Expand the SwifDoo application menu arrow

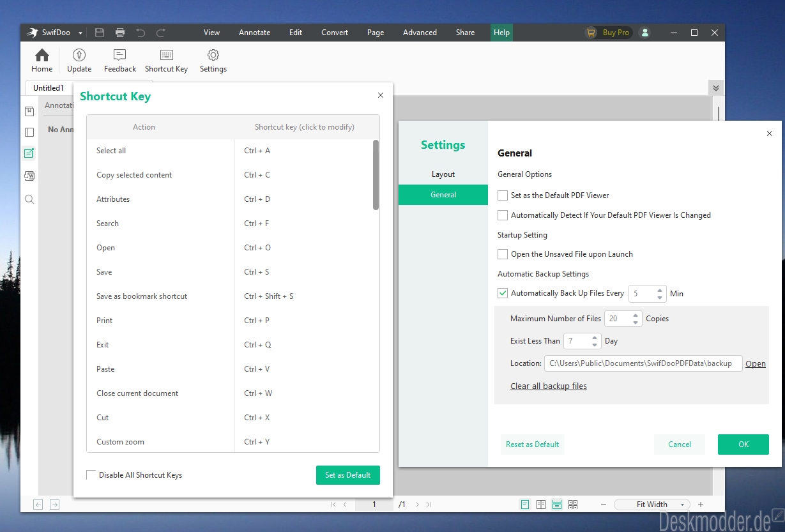(80, 33)
